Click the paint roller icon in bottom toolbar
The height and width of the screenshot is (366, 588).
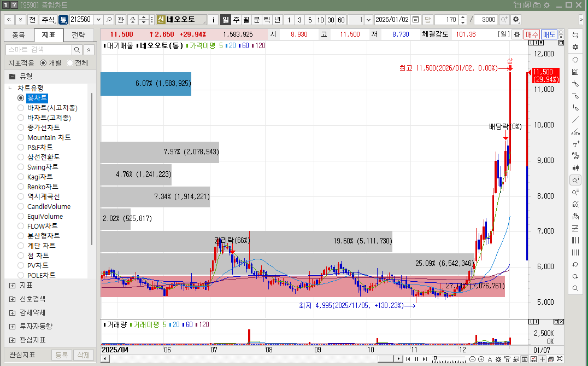507,359
